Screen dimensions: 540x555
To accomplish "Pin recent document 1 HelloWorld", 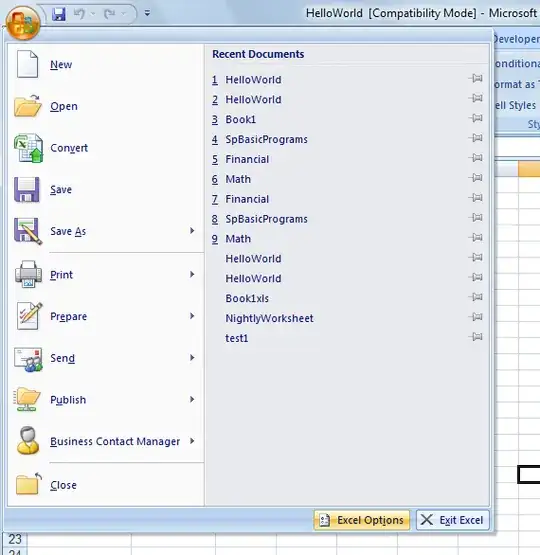I will coord(475,78).
